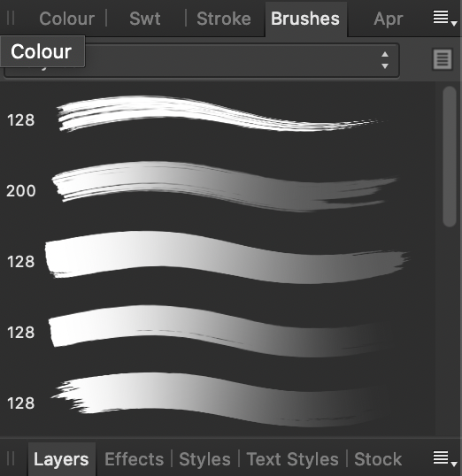
Task: Open the Stroke tab
Action: (x=224, y=19)
